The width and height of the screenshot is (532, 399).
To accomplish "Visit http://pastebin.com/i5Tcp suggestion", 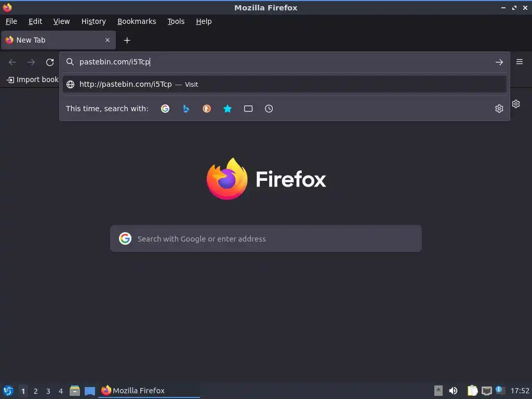I will click(284, 85).
